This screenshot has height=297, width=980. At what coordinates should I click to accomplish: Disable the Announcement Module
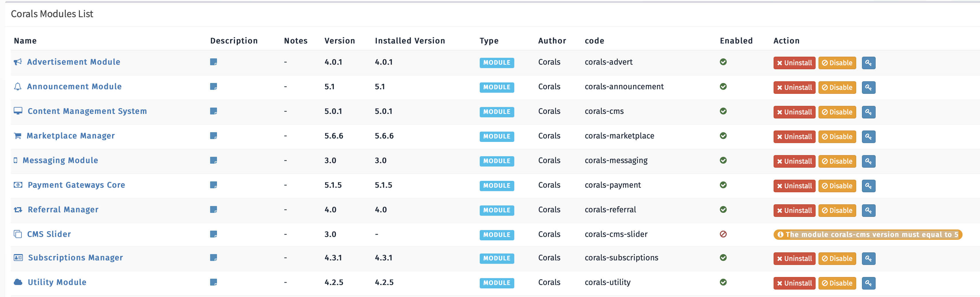click(837, 88)
